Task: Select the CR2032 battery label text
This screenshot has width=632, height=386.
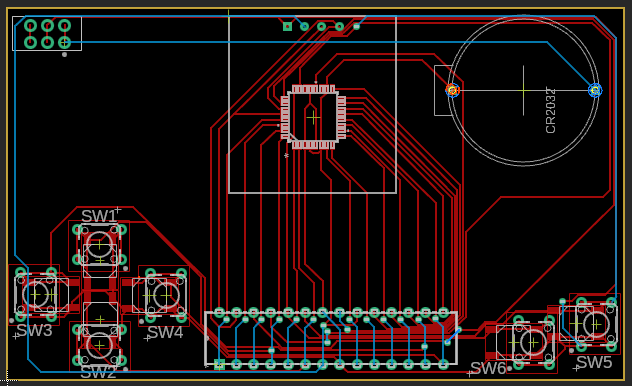Action: click(551, 111)
